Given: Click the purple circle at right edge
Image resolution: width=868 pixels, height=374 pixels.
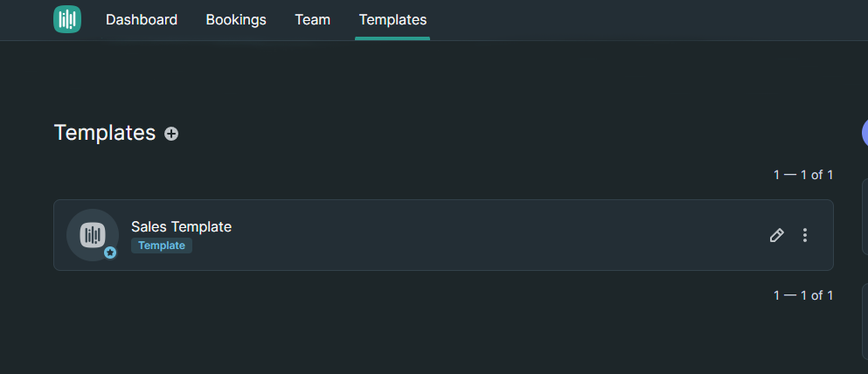Looking at the screenshot, I should tap(865, 134).
